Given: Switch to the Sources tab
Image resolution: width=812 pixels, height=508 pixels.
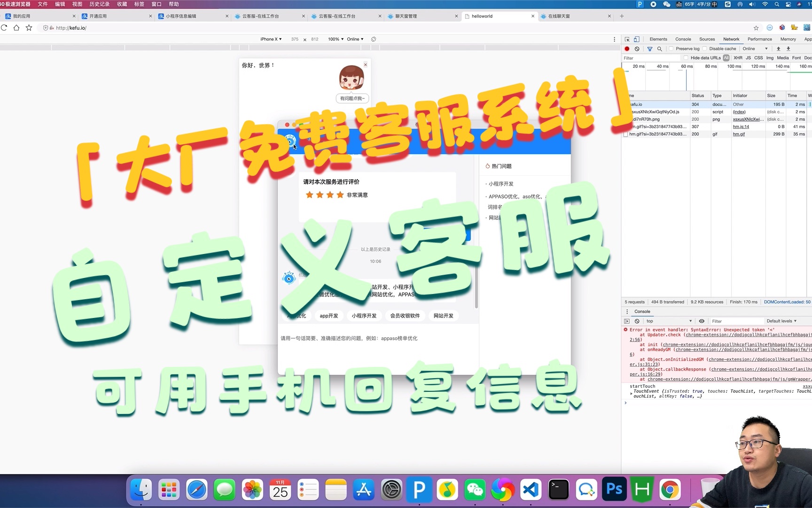Looking at the screenshot, I should [x=707, y=40].
